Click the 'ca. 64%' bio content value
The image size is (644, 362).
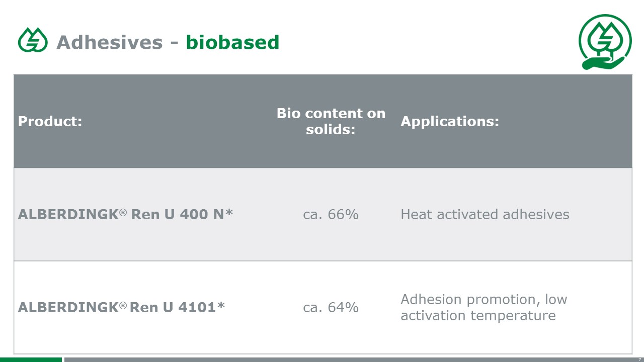click(331, 307)
